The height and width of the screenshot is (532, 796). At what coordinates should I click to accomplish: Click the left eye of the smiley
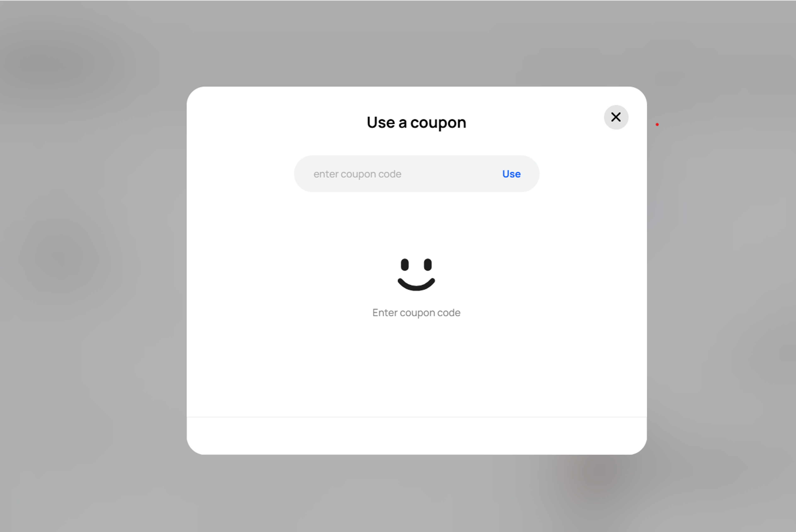point(404,264)
